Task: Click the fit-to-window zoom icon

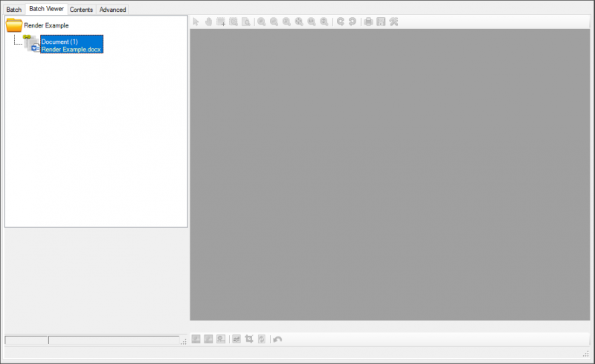Action: [299, 22]
